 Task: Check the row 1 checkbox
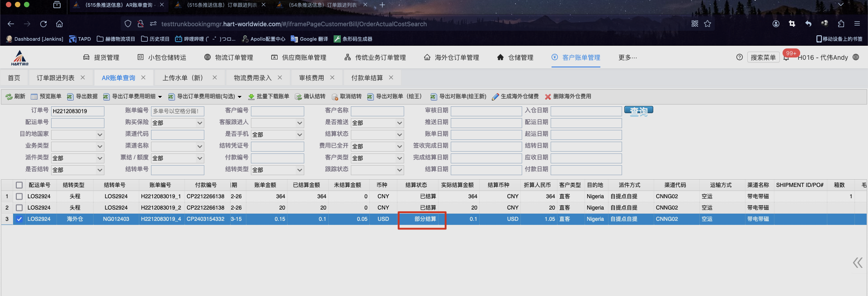click(19, 196)
